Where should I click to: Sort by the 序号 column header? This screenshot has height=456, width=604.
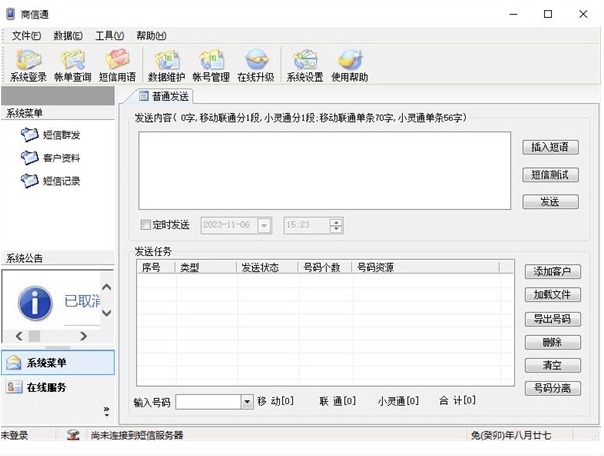[156, 267]
